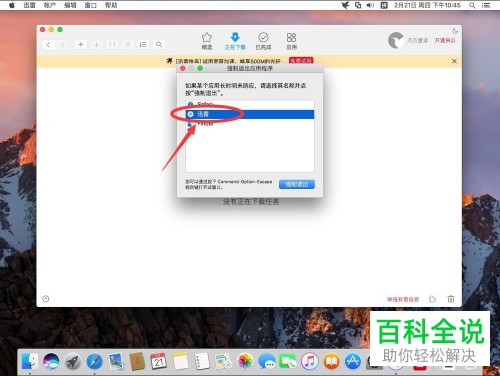
Task: Open the 窗口 menu
Action: point(90,5)
